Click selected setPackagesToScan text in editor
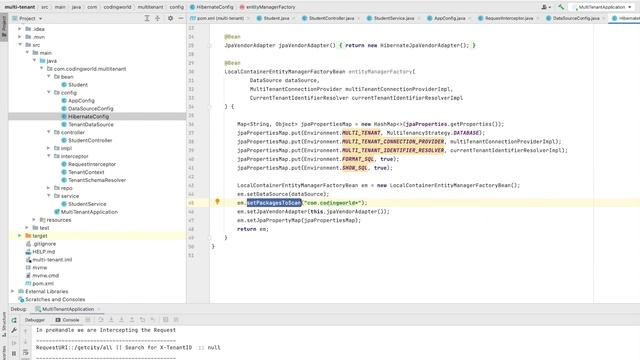Image resolution: width=640 pixels, height=360 pixels. point(274,202)
